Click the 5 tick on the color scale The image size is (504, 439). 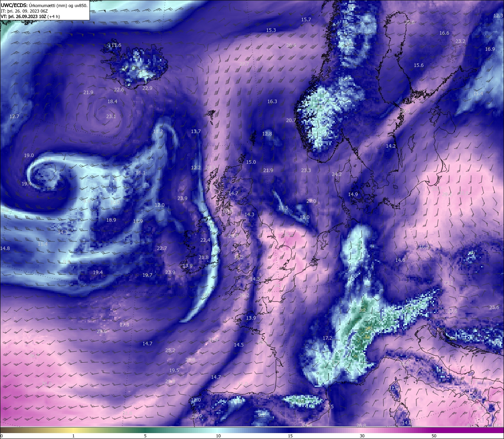click(x=145, y=436)
